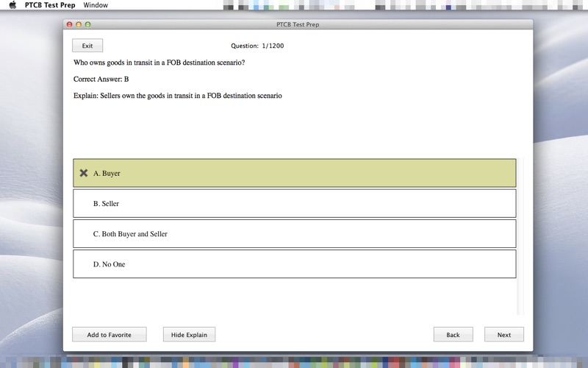This screenshot has height=368, width=588.
Task: Go Back to previous question
Action: (453, 335)
